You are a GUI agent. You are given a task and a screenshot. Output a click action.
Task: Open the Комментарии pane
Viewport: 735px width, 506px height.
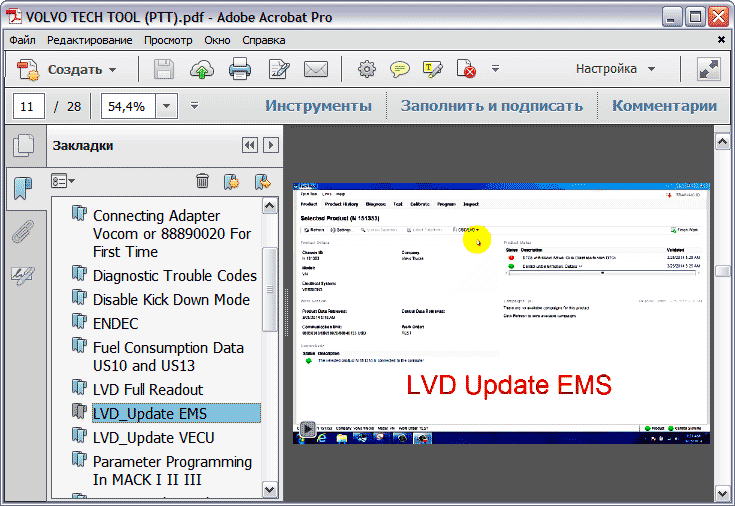(664, 106)
